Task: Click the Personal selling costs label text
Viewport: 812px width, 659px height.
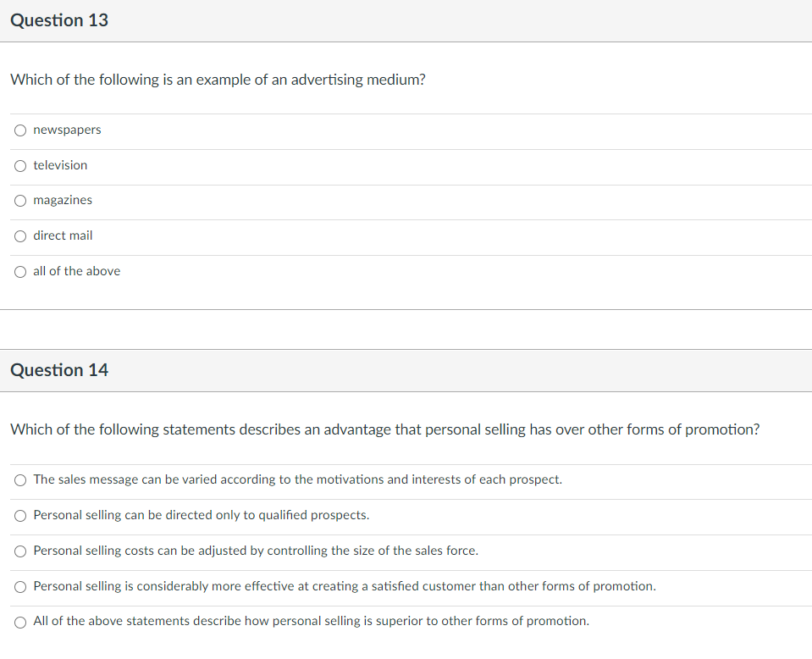Action: coord(256,551)
